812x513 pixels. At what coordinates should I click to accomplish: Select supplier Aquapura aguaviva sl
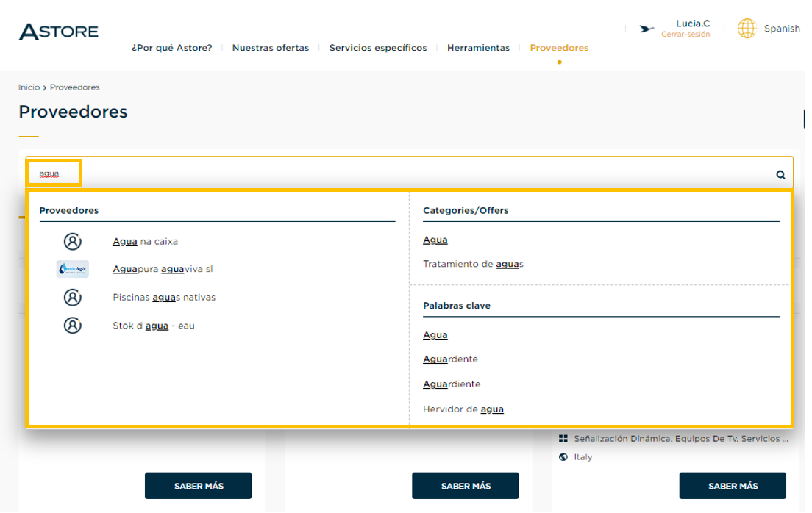[163, 269]
